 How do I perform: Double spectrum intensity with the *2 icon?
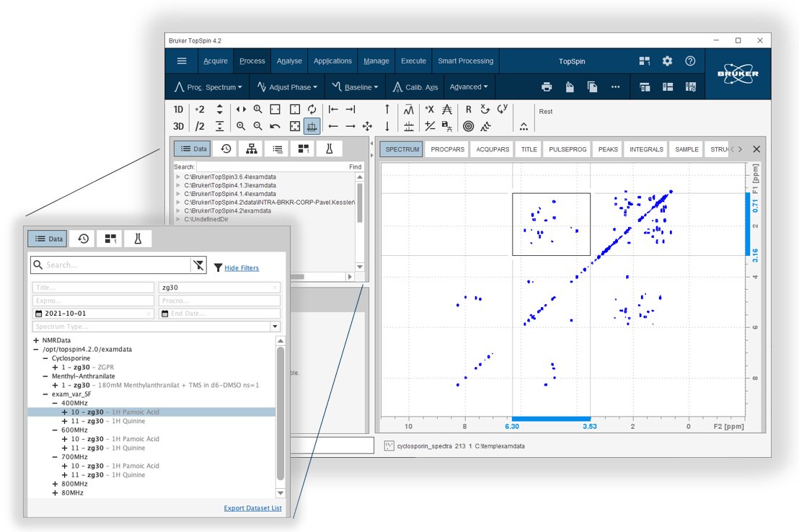(x=200, y=109)
